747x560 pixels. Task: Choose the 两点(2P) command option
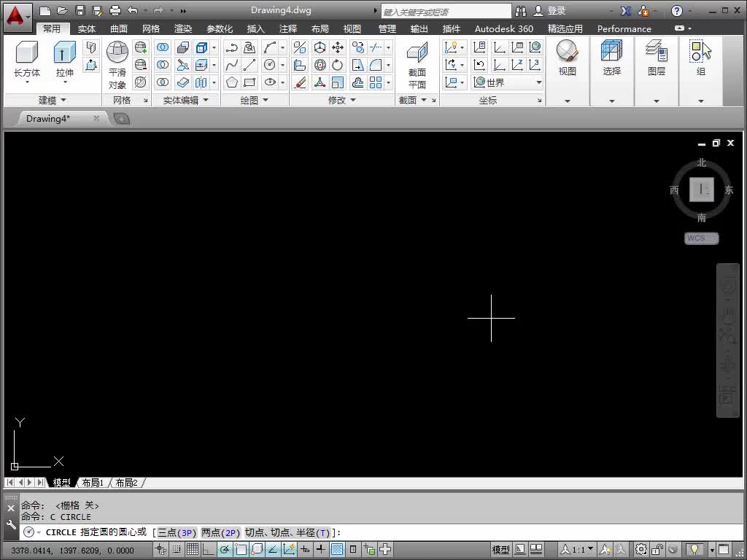221,532
